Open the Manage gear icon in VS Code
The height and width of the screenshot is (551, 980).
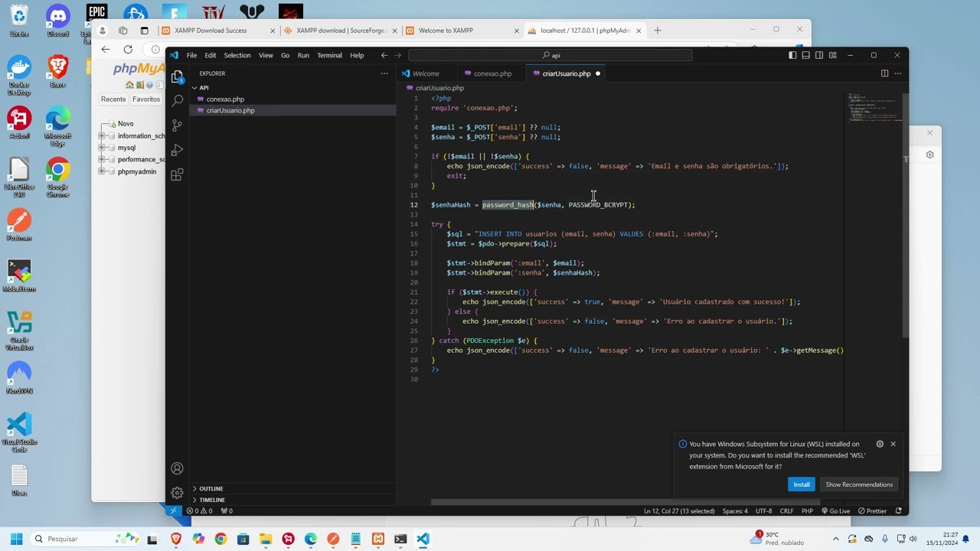(178, 493)
